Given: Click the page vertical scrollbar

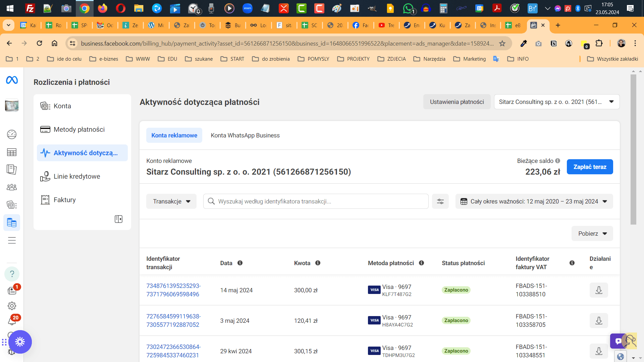Looking at the screenshot, I should [633, 149].
